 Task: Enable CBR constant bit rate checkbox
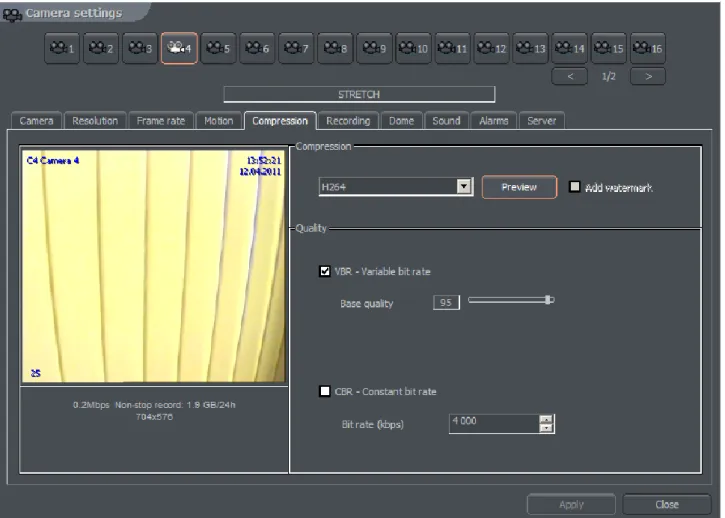(325, 391)
